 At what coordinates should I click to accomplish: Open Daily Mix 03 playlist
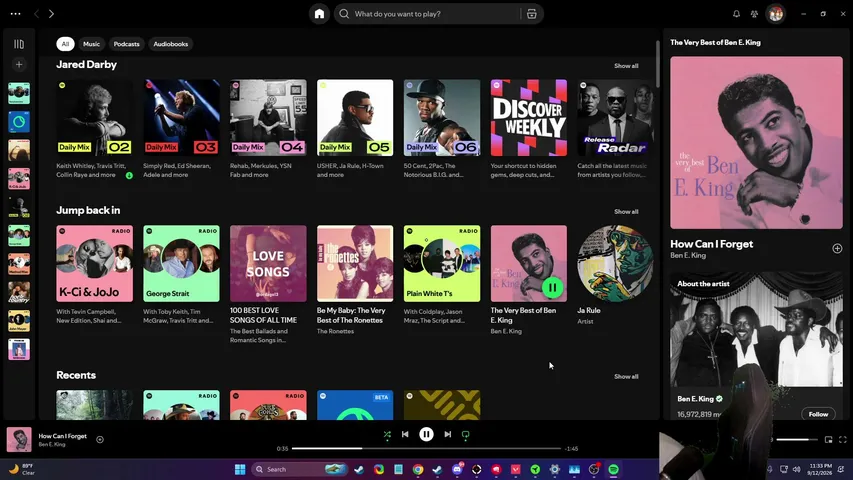181,118
